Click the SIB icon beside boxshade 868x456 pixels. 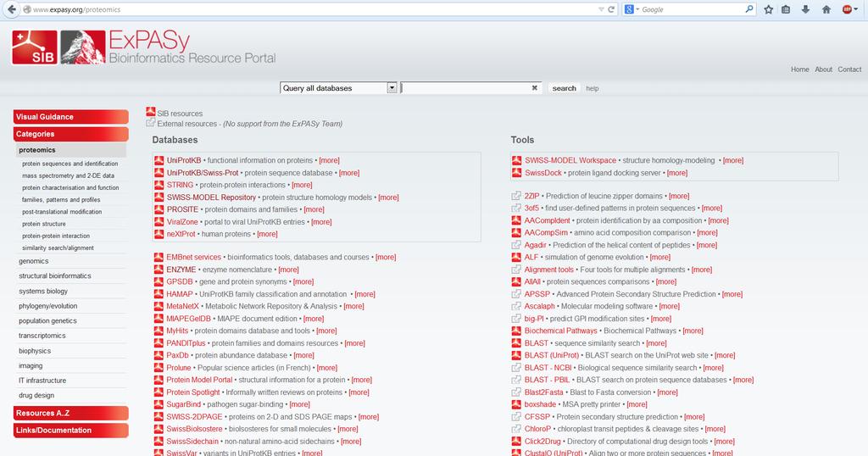516,404
